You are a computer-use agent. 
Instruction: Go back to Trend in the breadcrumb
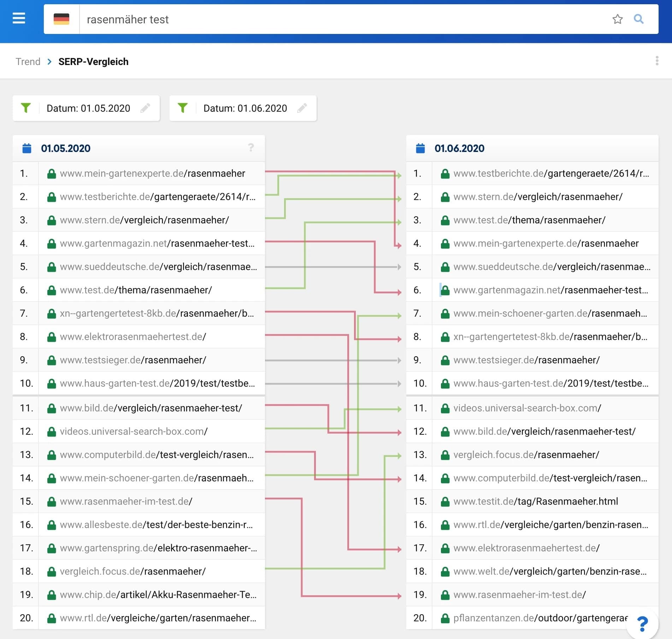click(28, 61)
